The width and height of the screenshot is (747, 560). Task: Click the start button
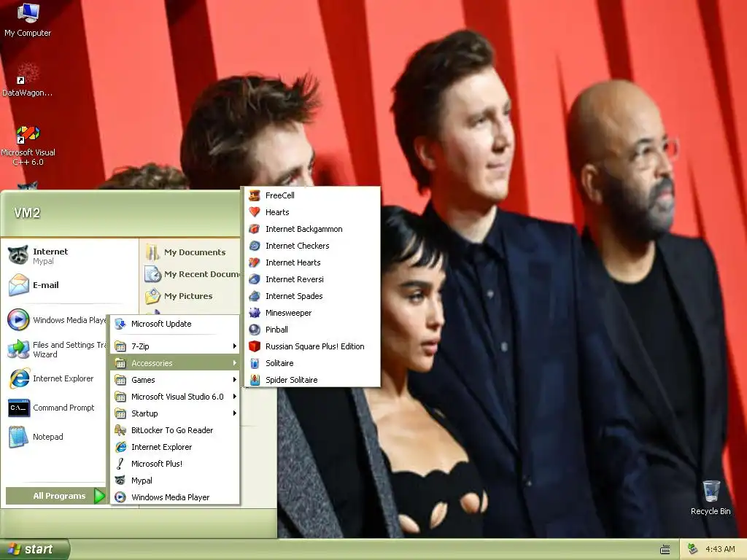pyautogui.click(x=34, y=549)
